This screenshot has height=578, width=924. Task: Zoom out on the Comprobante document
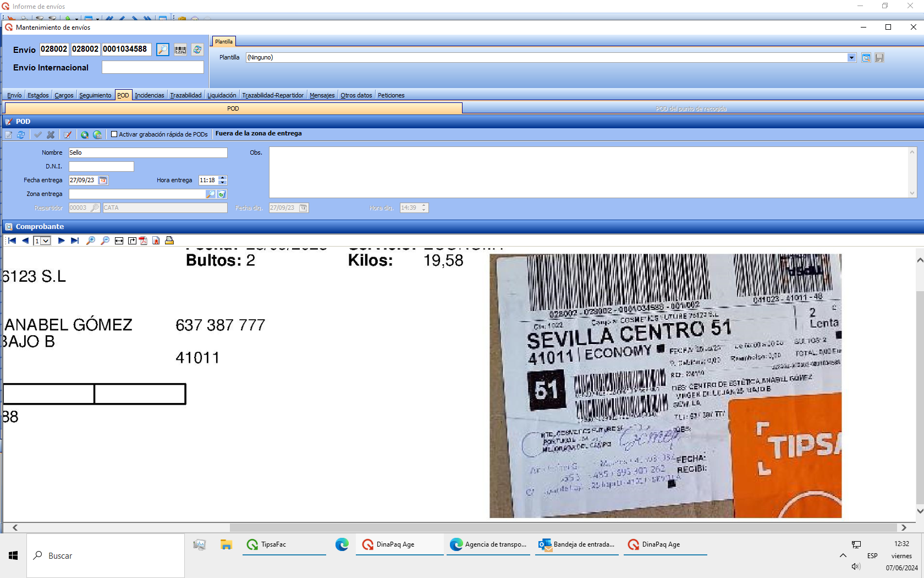(x=105, y=241)
